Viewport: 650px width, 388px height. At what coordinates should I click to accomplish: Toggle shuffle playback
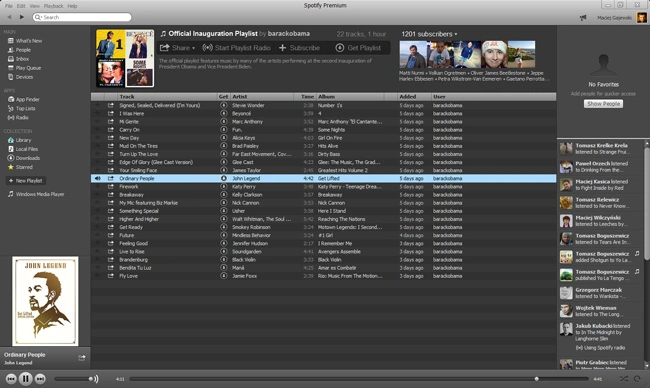coord(624,378)
